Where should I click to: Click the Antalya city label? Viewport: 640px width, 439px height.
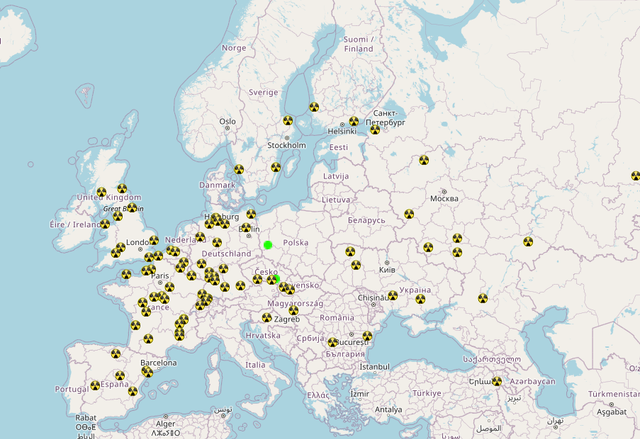(388, 410)
